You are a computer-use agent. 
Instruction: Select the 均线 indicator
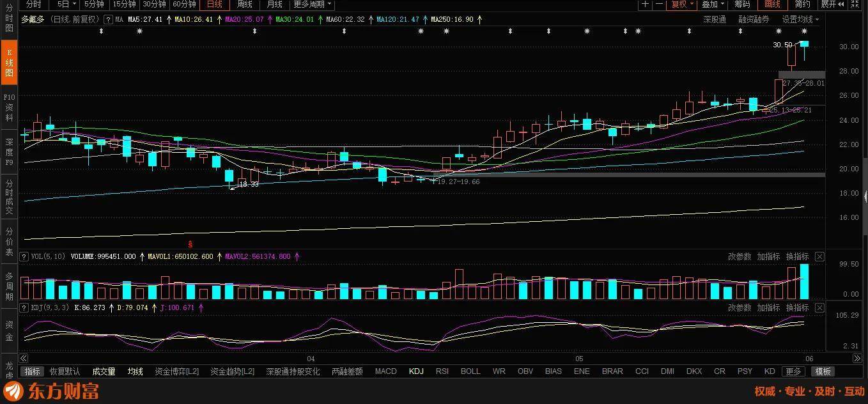(x=135, y=371)
